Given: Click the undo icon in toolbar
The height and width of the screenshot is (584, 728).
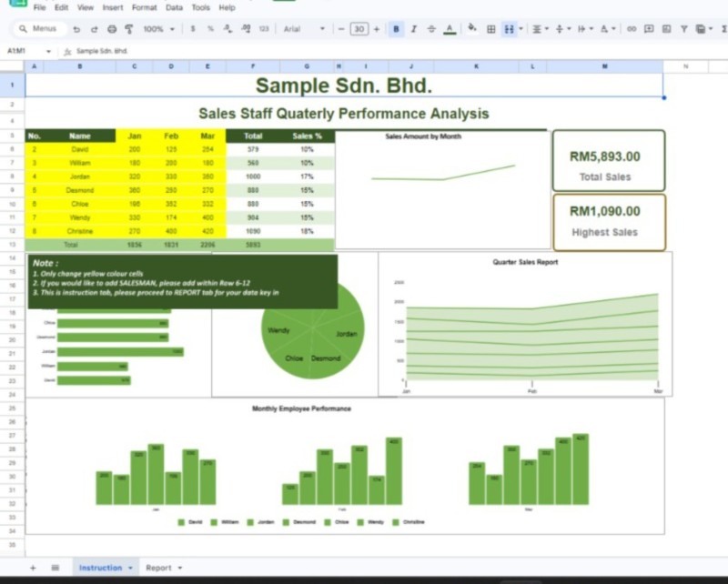Looking at the screenshot, I should (76, 29).
